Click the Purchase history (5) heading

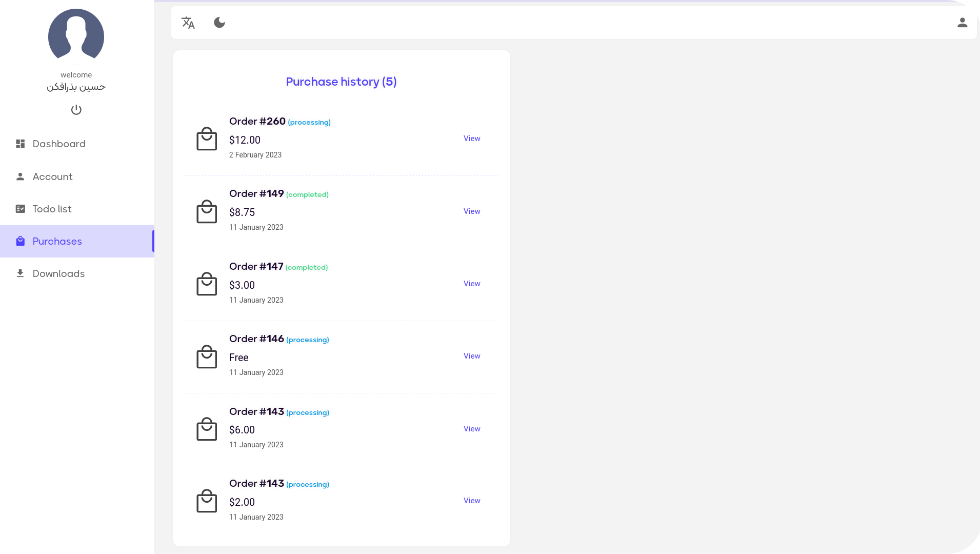342,82
